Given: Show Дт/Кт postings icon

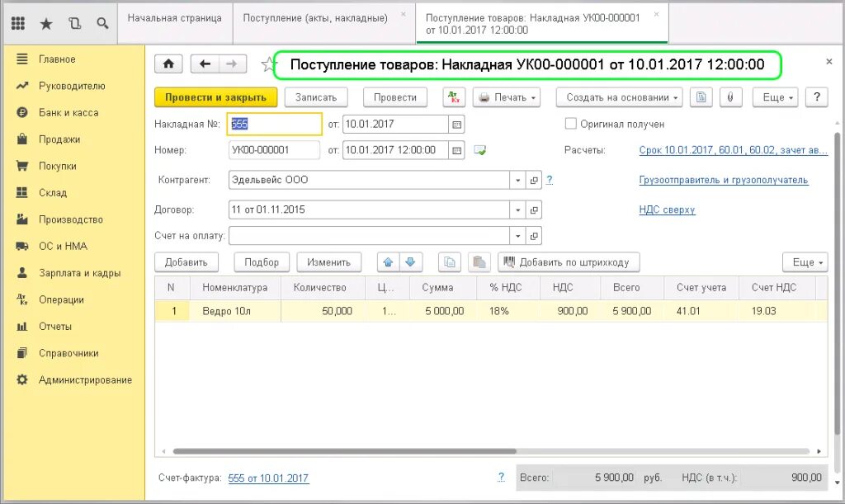Looking at the screenshot, I should [454, 97].
